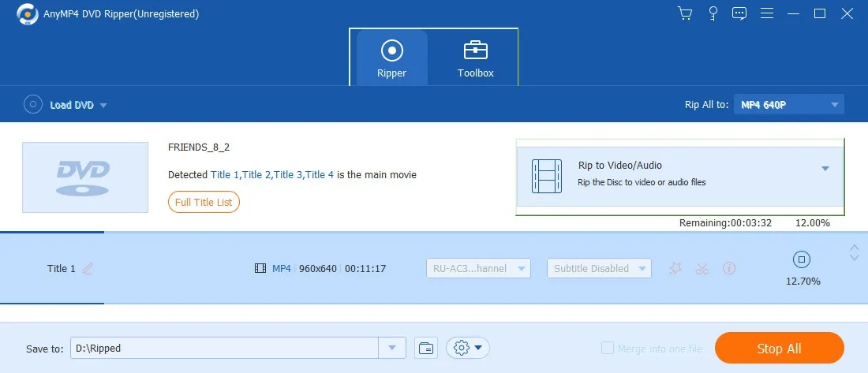
Task: Click the Load DVD button
Action: (x=72, y=105)
